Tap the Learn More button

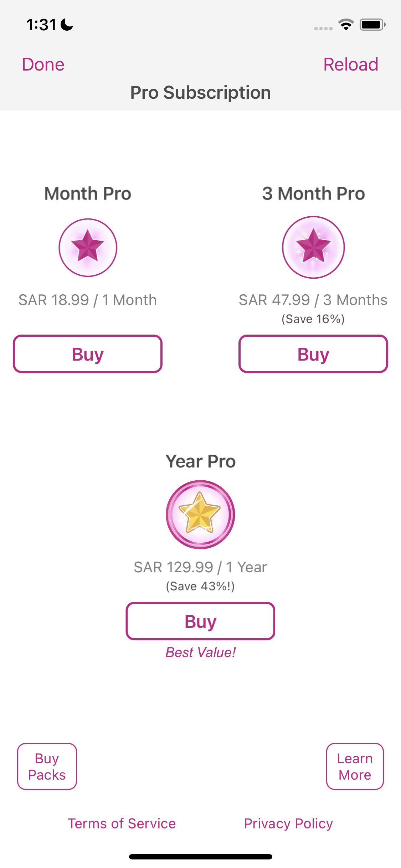pos(355,766)
